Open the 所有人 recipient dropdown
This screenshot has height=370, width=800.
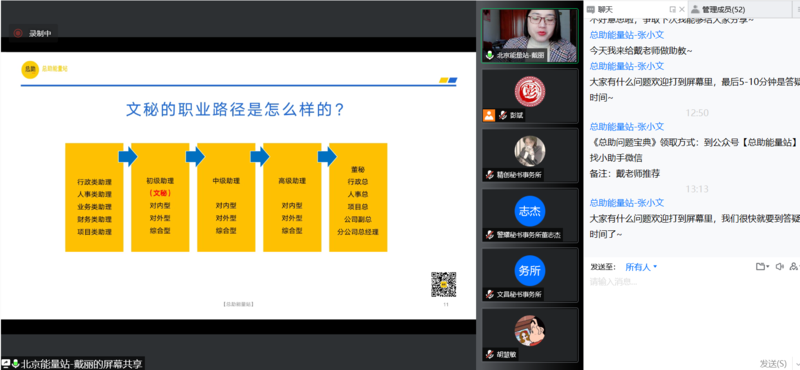[641, 267]
